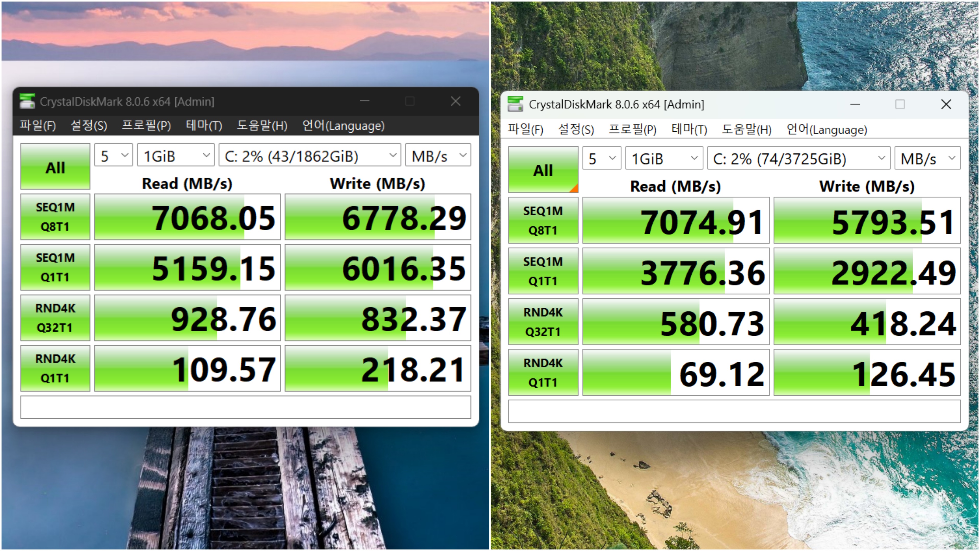Minimize the left CrystalDiskMark window
The width and height of the screenshot is (980, 551).
(364, 101)
